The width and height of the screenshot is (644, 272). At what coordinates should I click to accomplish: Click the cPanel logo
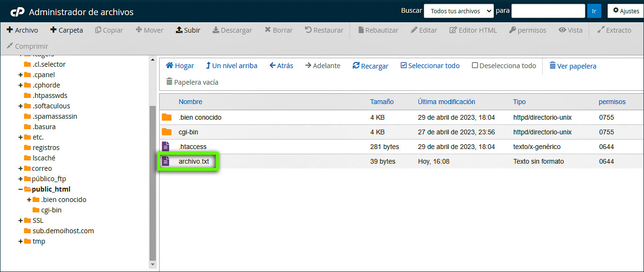(17, 12)
